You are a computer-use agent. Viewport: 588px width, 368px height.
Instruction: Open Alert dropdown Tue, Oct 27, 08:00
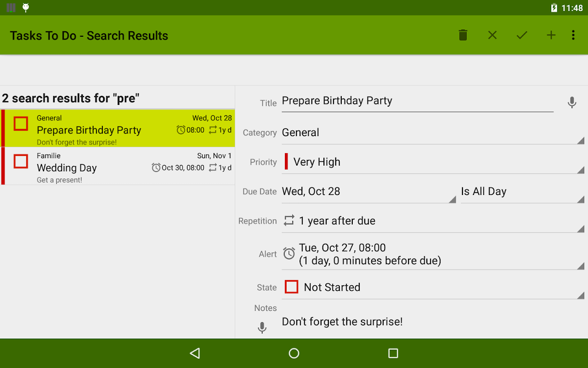point(433,254)
